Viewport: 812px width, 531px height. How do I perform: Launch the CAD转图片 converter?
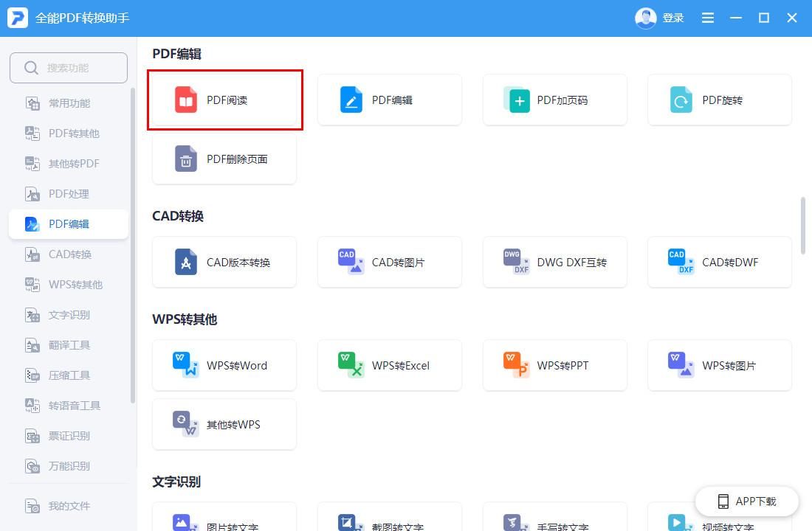pyautogui.click(x=390, y=263)
